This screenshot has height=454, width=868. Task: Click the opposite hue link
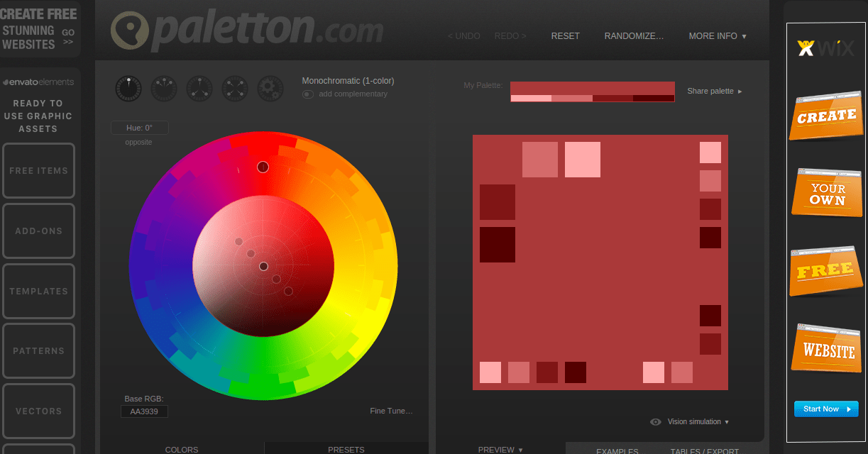click(x=139, y=142)
